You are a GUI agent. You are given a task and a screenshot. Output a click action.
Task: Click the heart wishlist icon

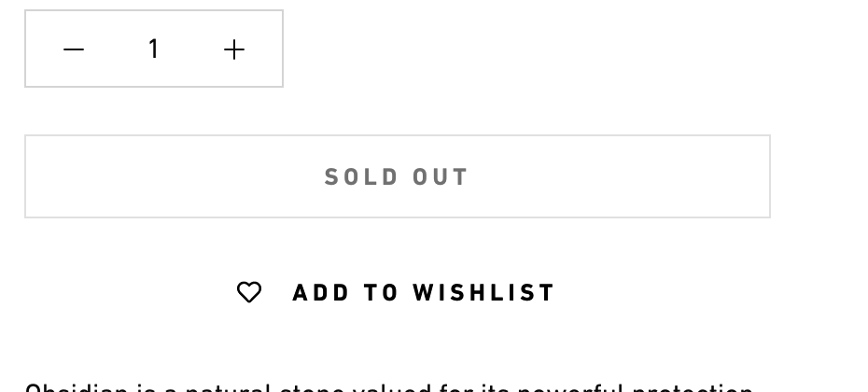tap(249, 292)
